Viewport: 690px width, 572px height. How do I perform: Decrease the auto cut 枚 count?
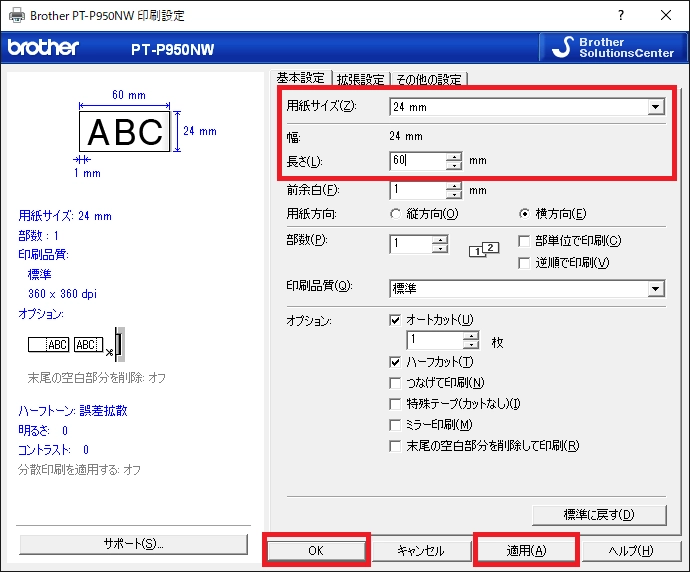point(471,345)
